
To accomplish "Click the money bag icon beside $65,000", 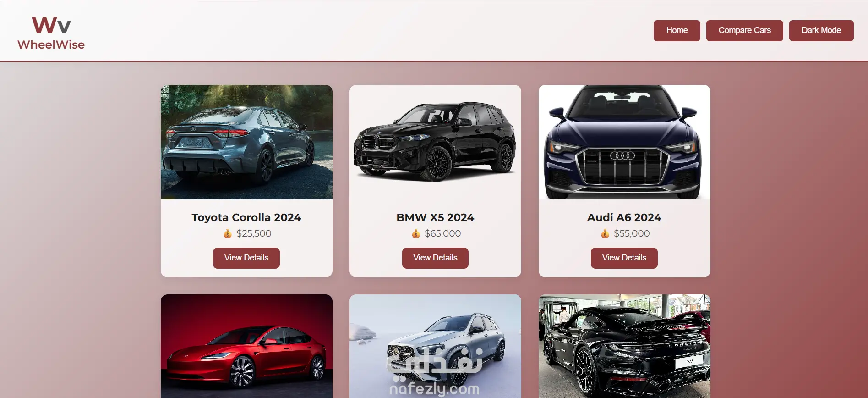I will pyautogui.click(x=416, y=233).
